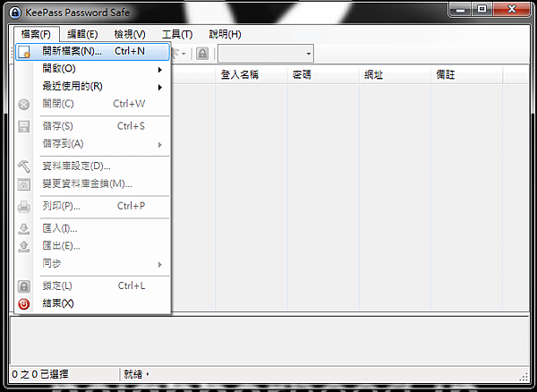Open the 檢視(V) menu

(x=130, y=34)
